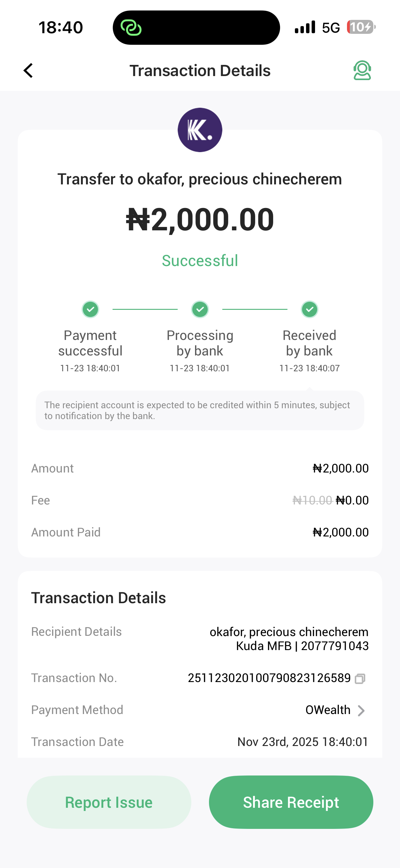
Task: Open customer support headset icon
Action: coord(362,70)
